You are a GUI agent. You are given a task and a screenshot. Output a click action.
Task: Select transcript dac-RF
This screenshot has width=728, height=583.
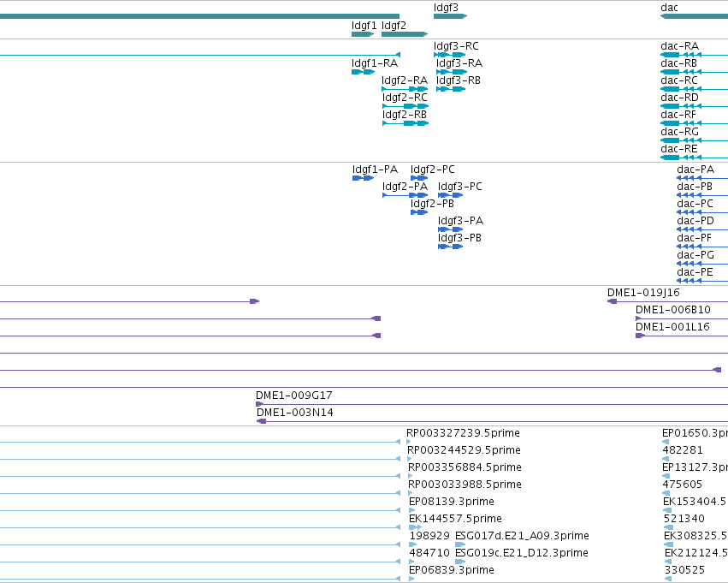pyautogui.click(x=678, y=115)
